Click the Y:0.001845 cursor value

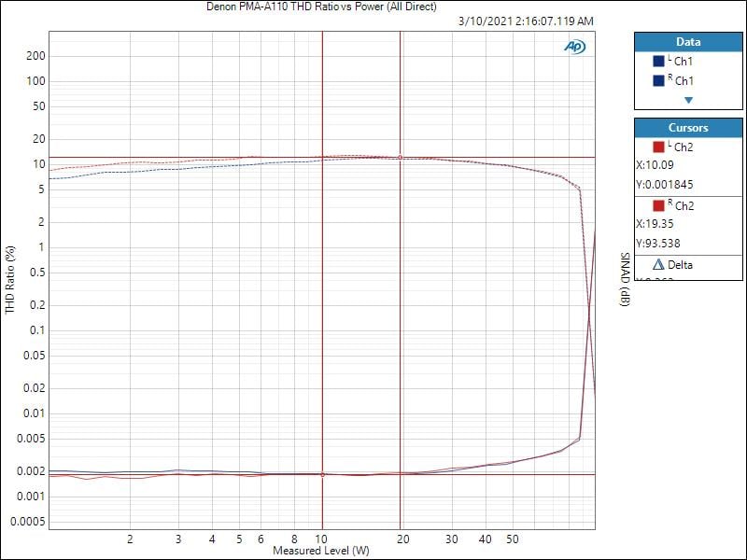pyautogui.click(x=664, y=185)
